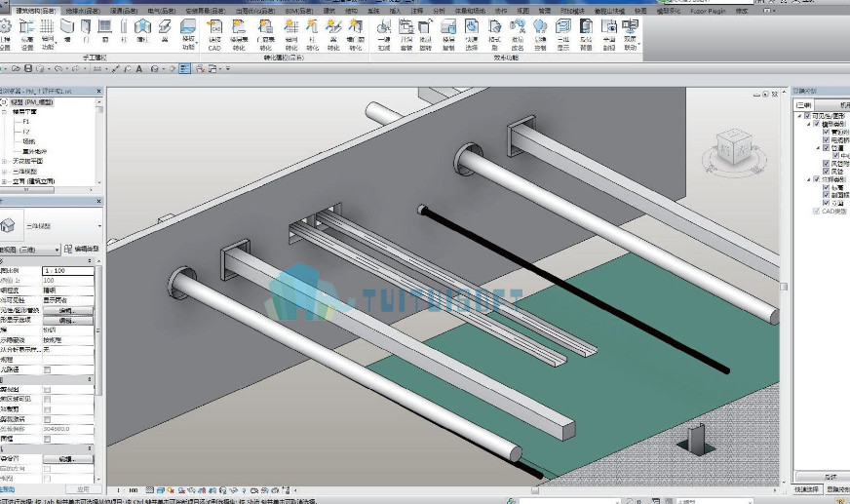Click the plan section (平面剖切) tool

point(609,34)
